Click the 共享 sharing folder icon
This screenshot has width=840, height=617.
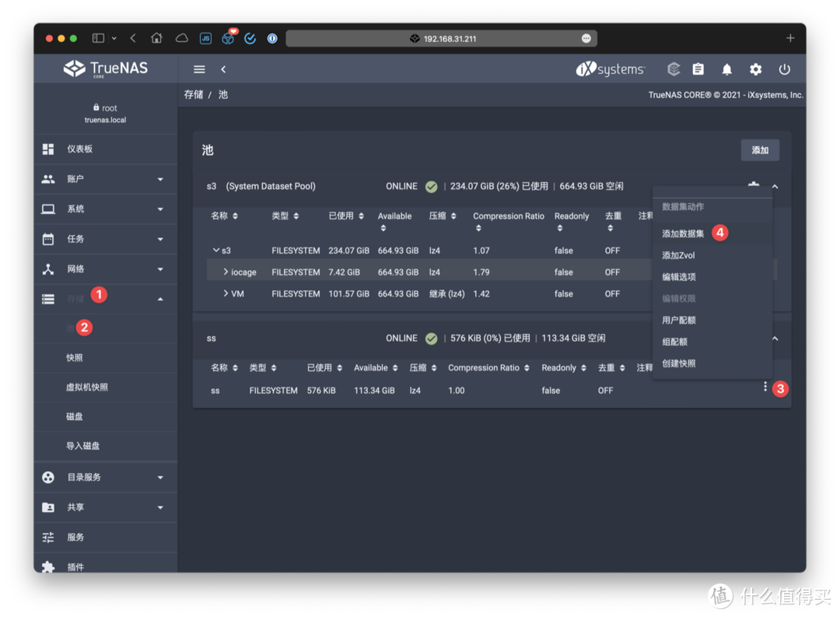point(48,507)
